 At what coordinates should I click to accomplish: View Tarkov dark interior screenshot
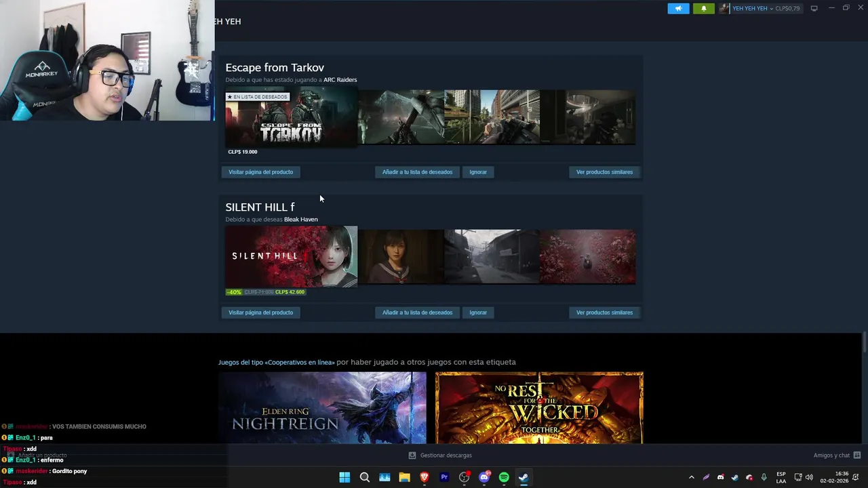click(588, 117)
